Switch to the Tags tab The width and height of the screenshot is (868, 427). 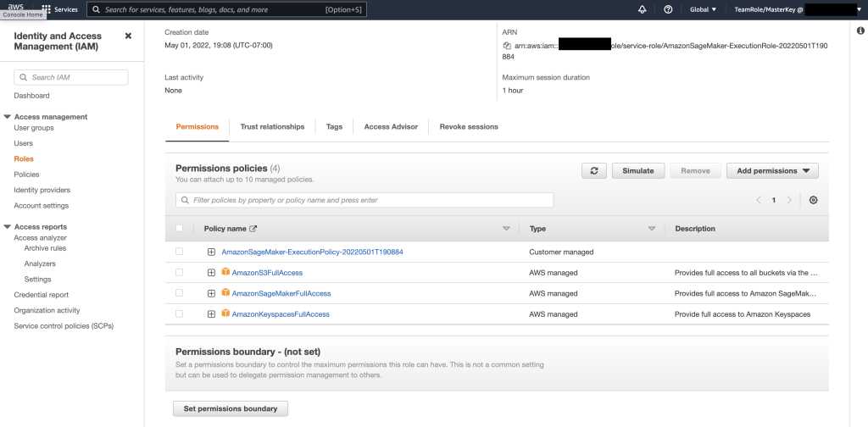coord(334,127)
